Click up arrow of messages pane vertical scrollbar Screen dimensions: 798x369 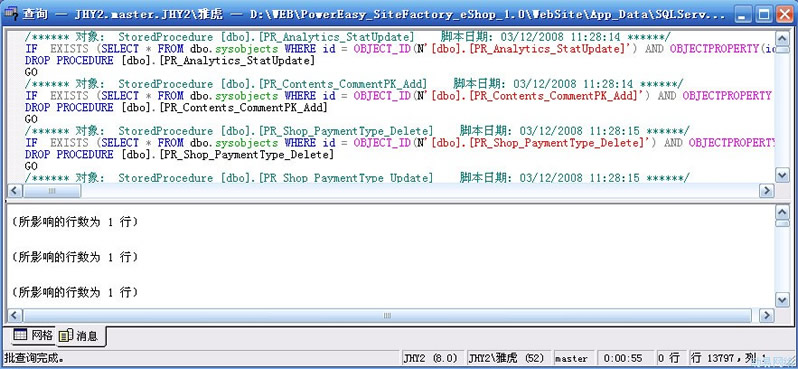point(782,213)
